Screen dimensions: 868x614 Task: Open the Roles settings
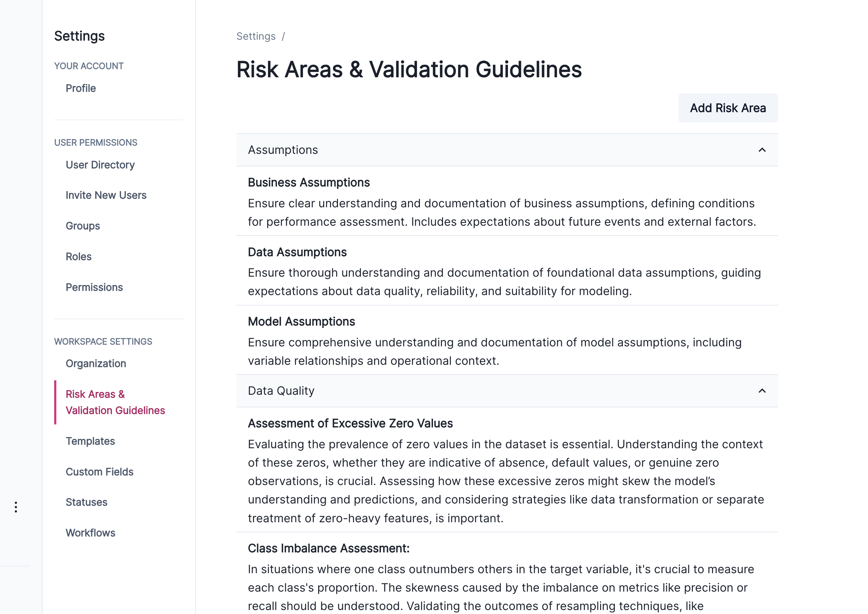[x=78, y=256]
